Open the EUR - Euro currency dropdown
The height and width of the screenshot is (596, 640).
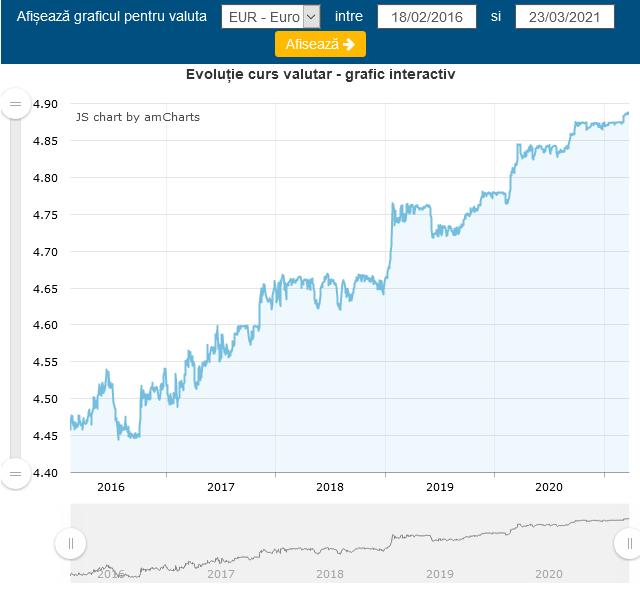pos(271,17)
